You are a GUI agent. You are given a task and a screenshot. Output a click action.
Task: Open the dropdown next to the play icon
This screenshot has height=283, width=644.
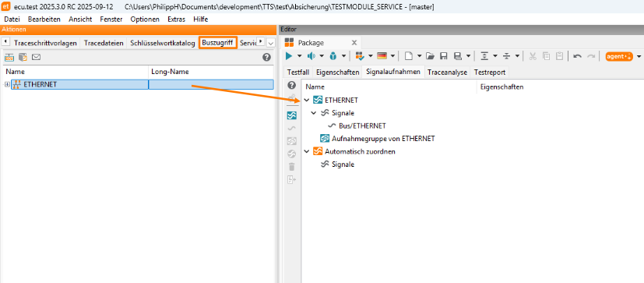[x=299, y=56]
